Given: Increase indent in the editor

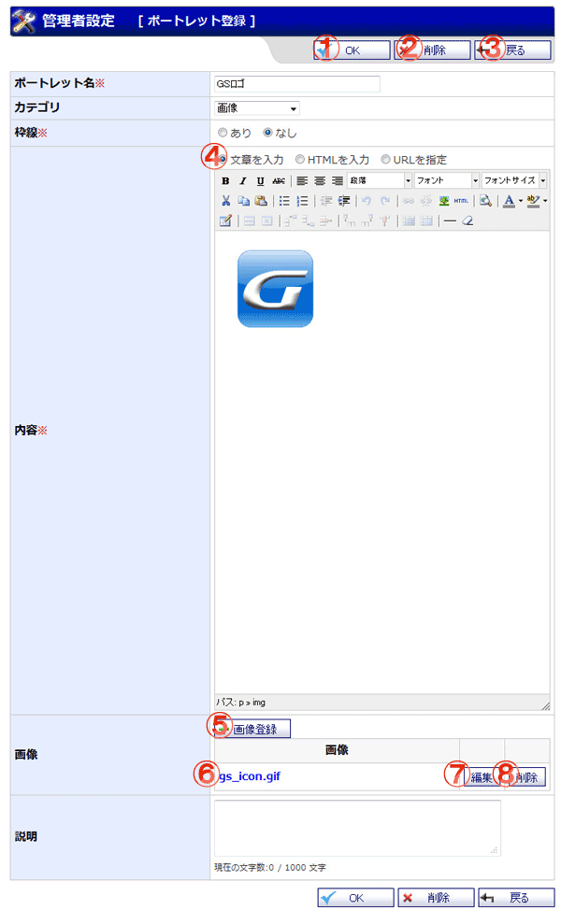Looking at the screenshot, I should coord(344,201).
